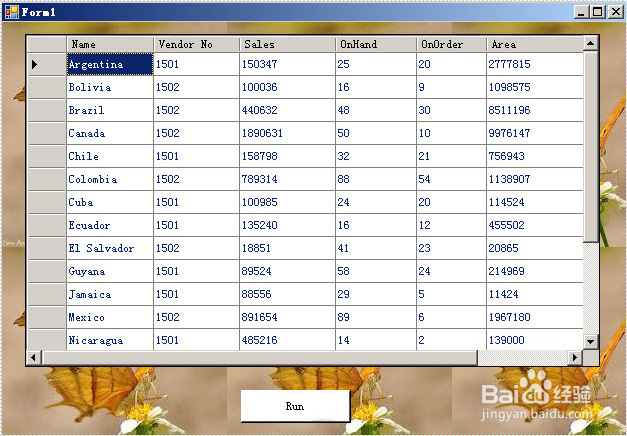
Task: Click the Form1 title bar icon
Action: pyautogui.click(x=12, y=12)
